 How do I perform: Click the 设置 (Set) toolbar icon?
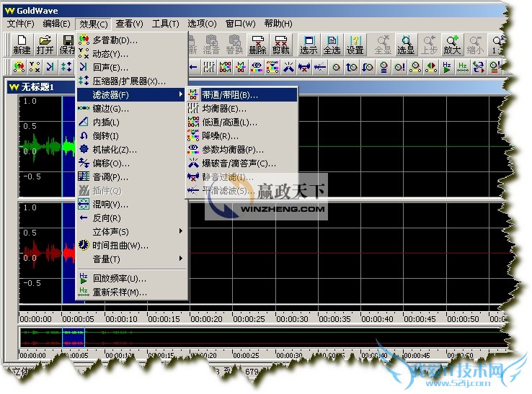tap(355, 44)
